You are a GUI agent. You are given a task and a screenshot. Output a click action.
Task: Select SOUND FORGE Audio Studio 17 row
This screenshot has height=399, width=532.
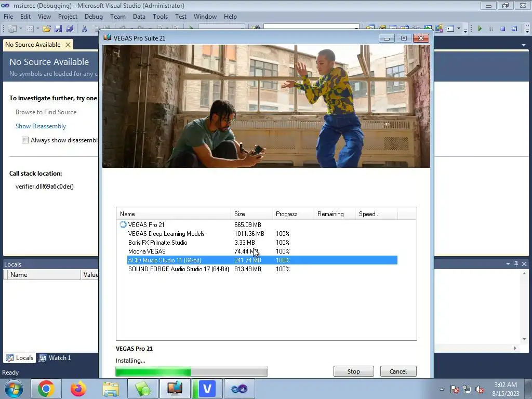point(262,269)
